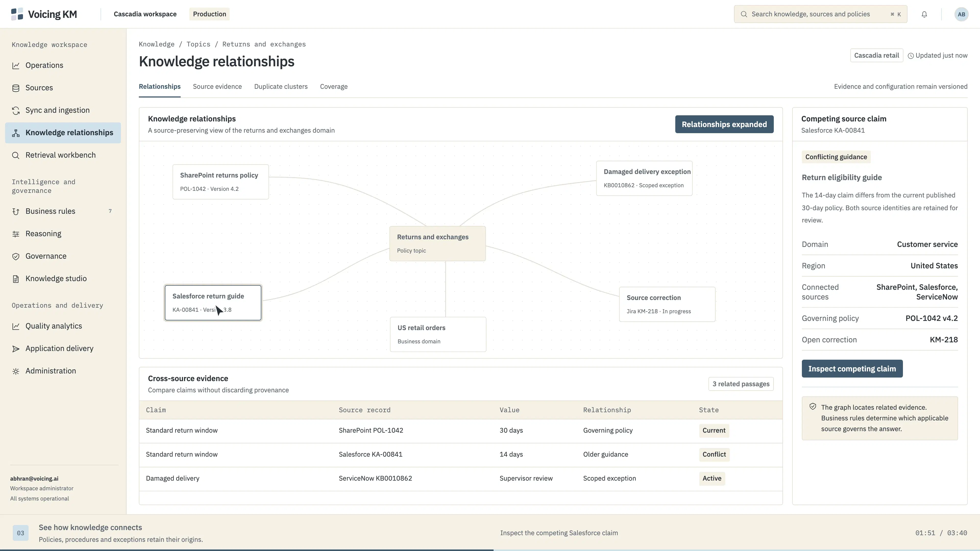Click the Knowledge relationships graph icon
The width and height of the screenshot is (980, 551).
(x=16, y=133)
